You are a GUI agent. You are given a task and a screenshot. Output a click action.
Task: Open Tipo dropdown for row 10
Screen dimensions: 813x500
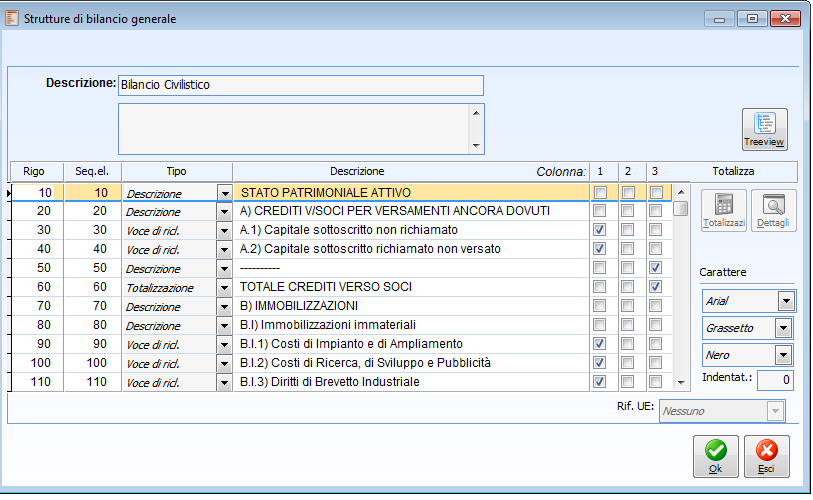pyautogui.click(x=224, y=193)
